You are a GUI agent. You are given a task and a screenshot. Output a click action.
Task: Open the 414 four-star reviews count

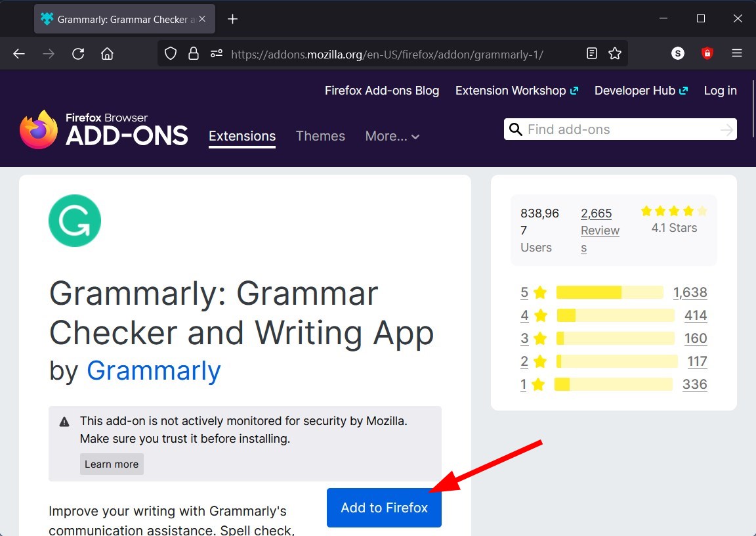coord(696,315)
